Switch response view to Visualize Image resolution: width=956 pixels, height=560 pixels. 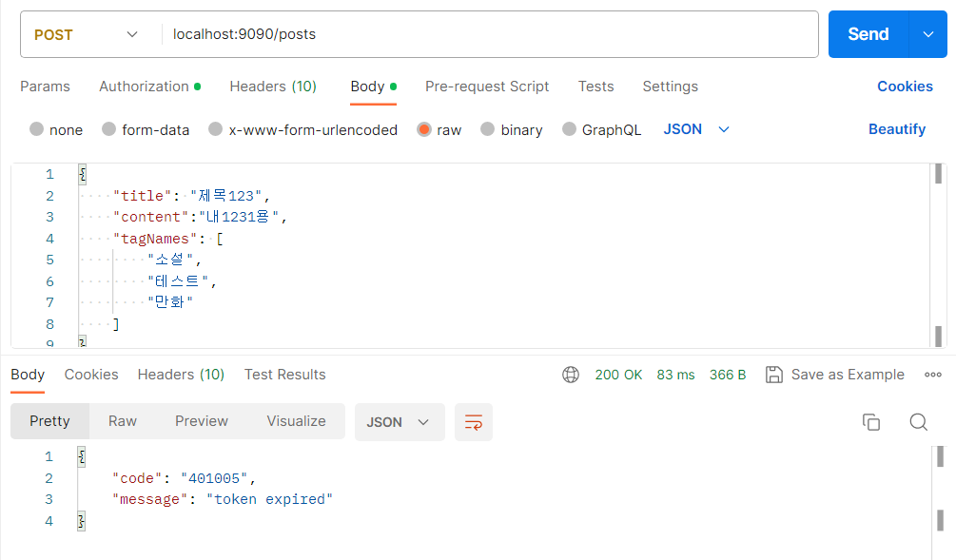(x=296, y=421)
